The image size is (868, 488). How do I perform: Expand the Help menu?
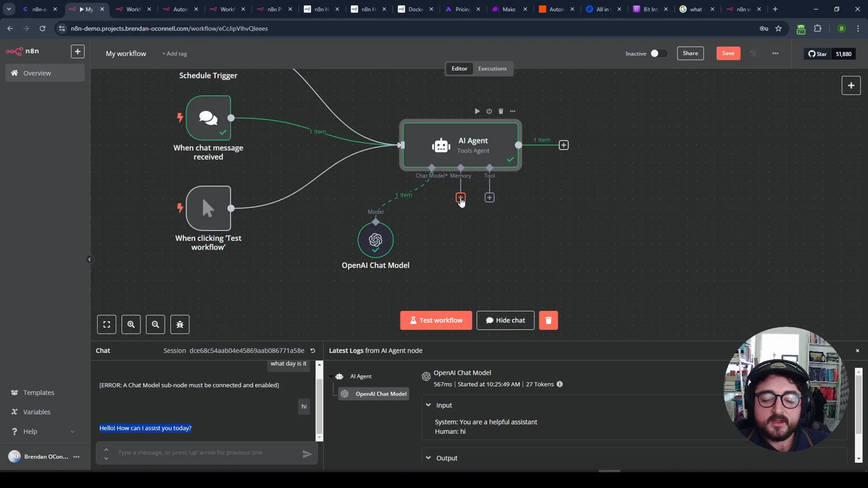(x=43, y=432)
